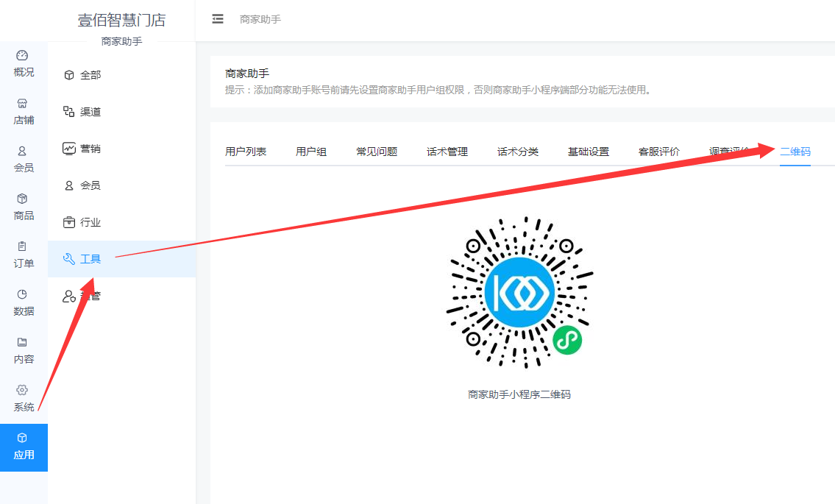Open 会员 in the main navigation rail above 商品

pyautogui.click(x=24, y=160)
